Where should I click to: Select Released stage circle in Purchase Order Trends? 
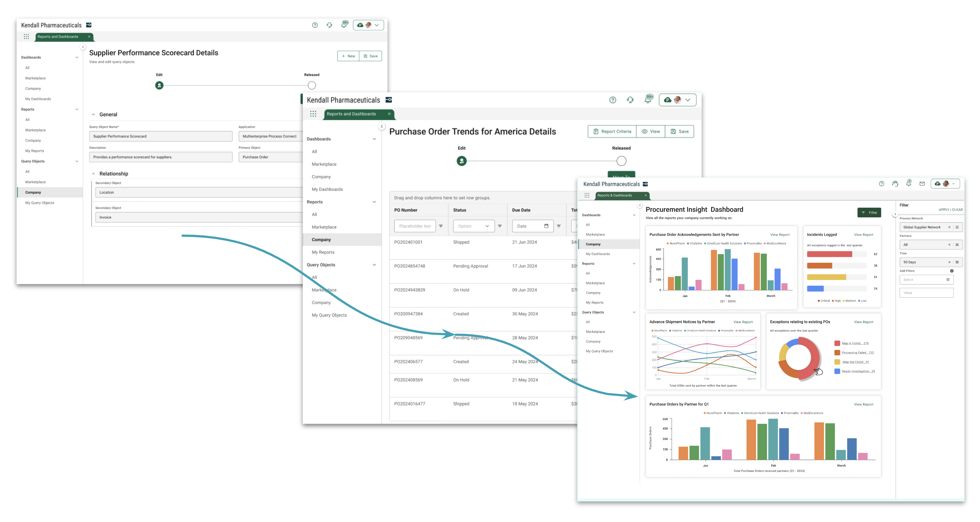point(621,161)
